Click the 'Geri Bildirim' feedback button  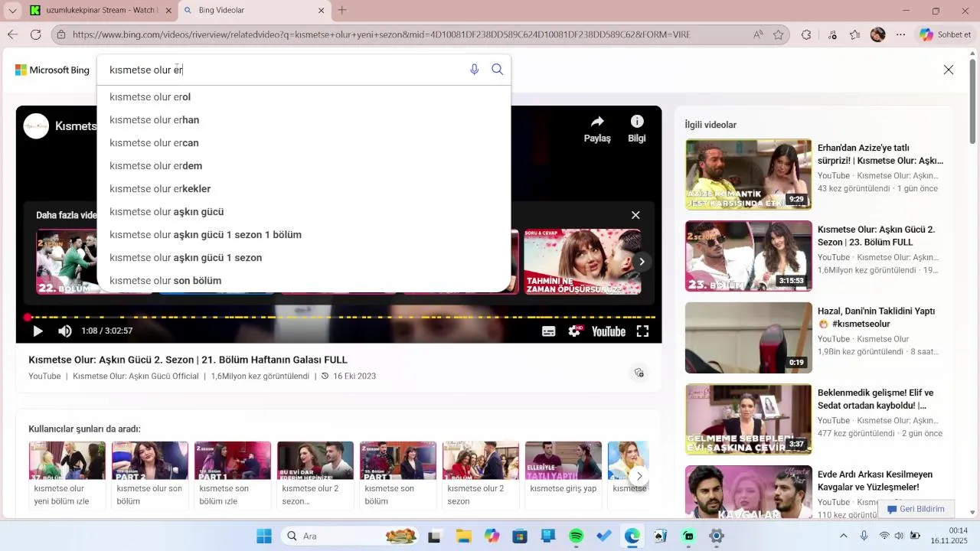click(x=916, y=509)
